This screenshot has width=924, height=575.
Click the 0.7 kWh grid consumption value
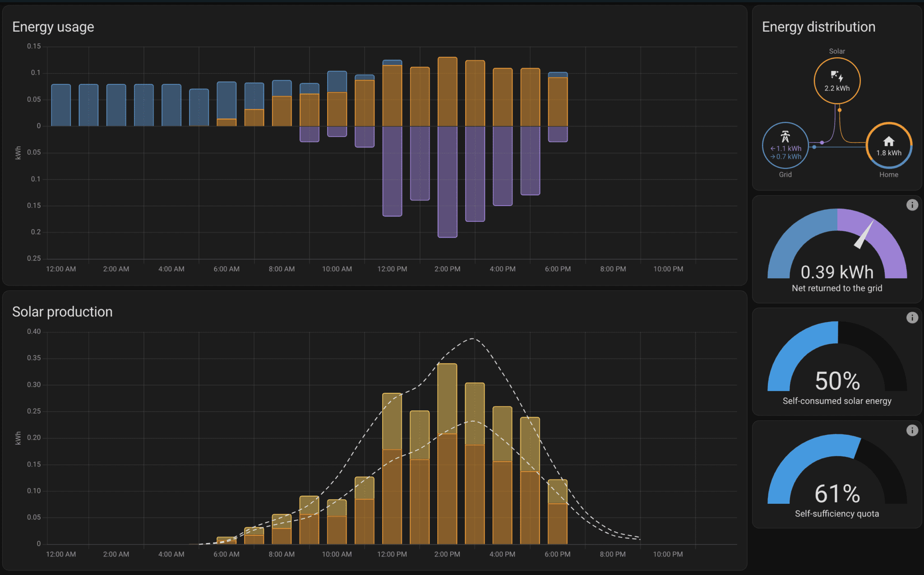[x=788, y=156]
